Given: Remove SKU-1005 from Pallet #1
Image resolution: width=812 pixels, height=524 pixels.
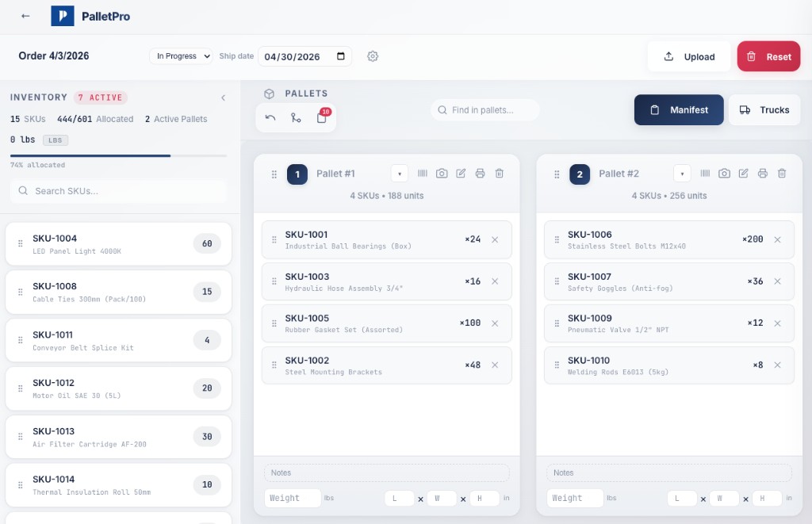Looking at the screenshot, I should pos(495,323).
